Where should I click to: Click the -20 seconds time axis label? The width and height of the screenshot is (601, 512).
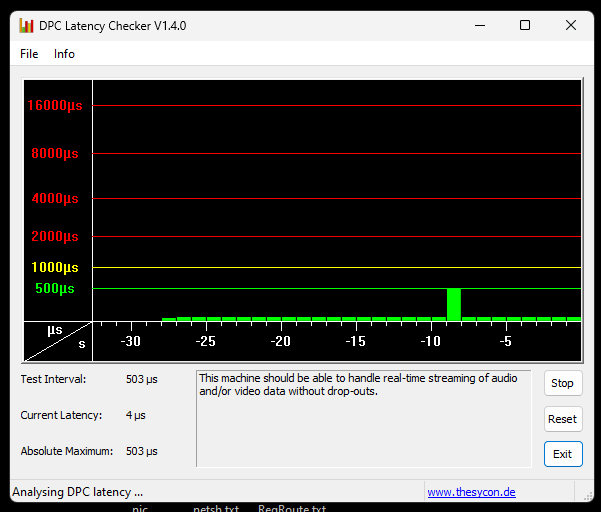[x=280, y=342]
